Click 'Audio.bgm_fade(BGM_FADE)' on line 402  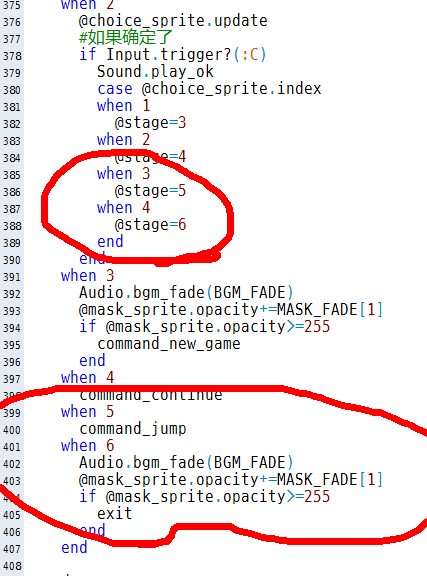186,463
